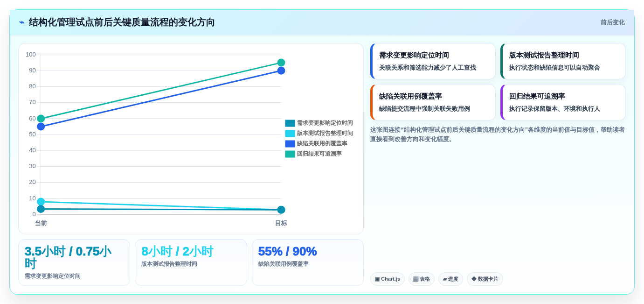Toggle the 版本测试报告整理时间 legend swatch
This screenshot has width=644, height=304.
click(x=290, y=134)
